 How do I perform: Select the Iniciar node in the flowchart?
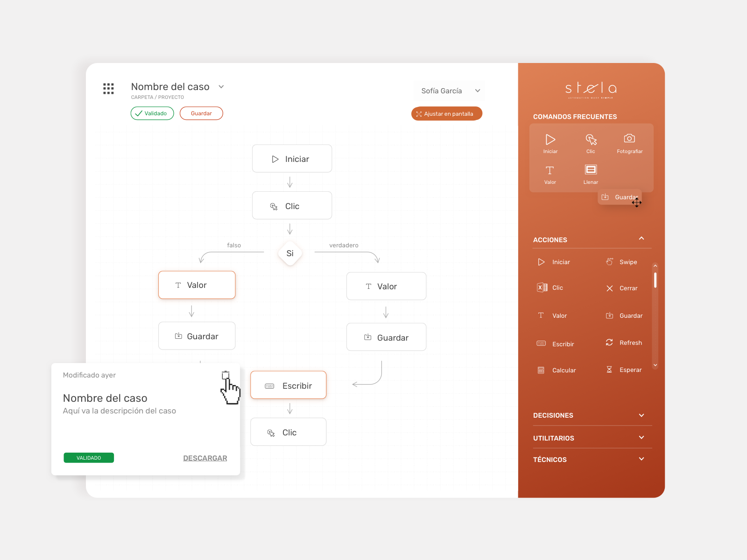tap(292, 159)
